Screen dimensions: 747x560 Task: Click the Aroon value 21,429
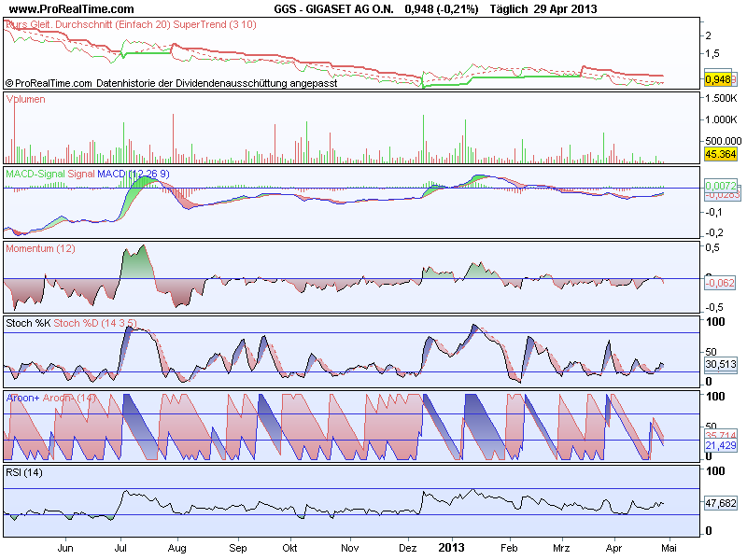[x=721, y=445]
